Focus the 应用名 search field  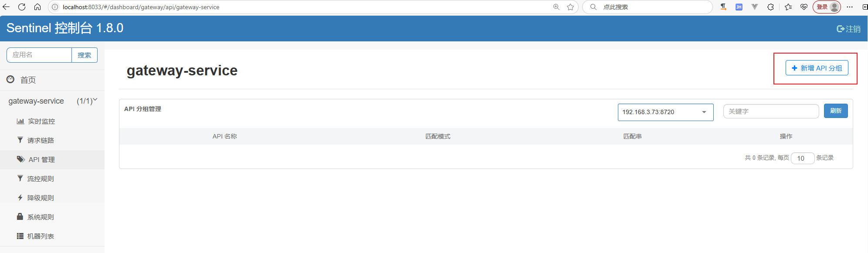39,55
